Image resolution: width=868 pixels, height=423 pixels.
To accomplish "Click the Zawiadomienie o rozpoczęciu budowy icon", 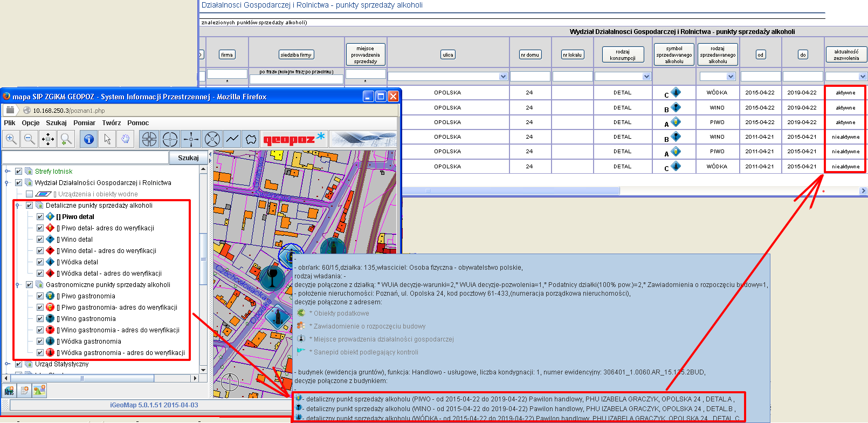I will [301, 326].
